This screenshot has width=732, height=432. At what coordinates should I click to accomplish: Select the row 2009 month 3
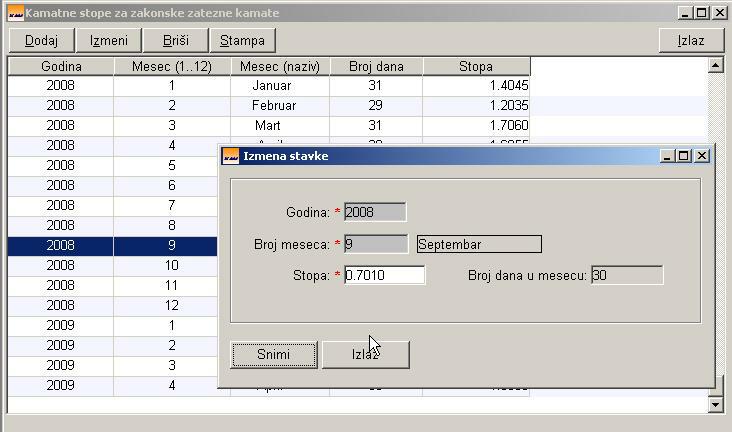113,366
